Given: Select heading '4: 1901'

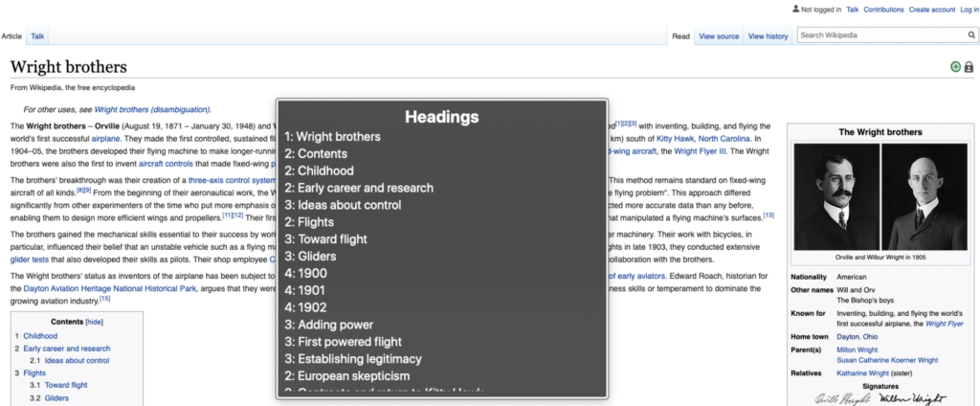Looking at the screenshot, I should tap(305, 290).
